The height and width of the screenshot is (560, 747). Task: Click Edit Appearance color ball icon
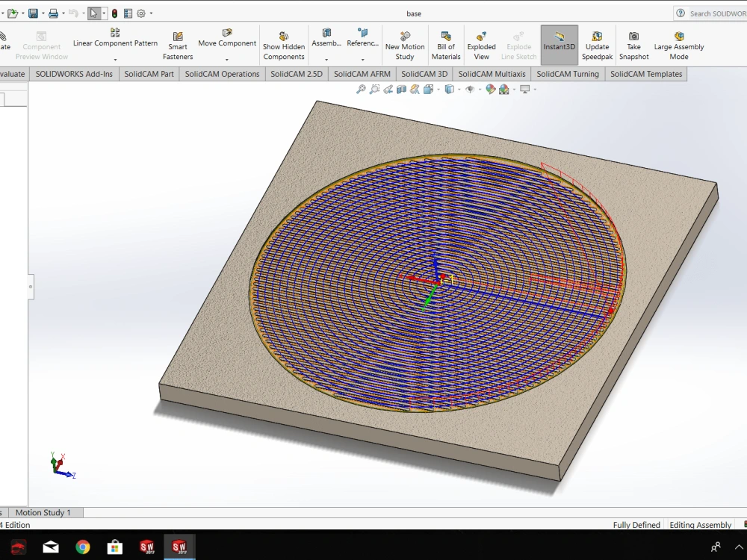pyautogui.click(x=490, y=89)
